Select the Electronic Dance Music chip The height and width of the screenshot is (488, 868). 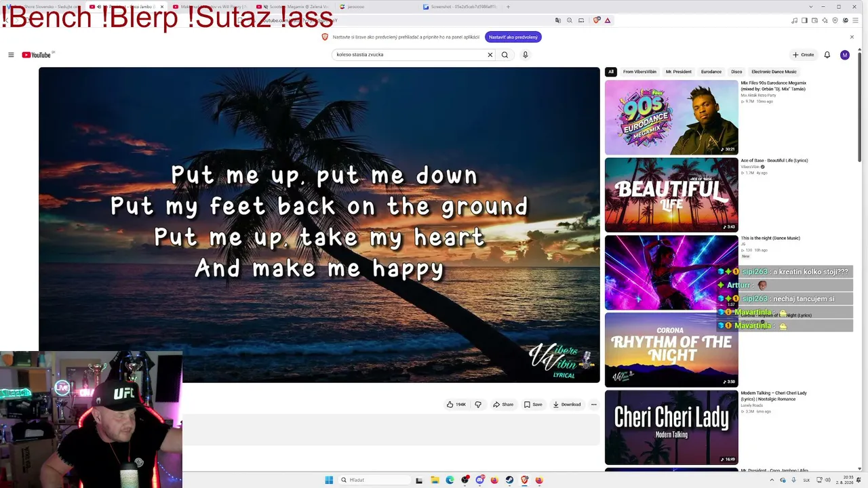tap(774, 72)
